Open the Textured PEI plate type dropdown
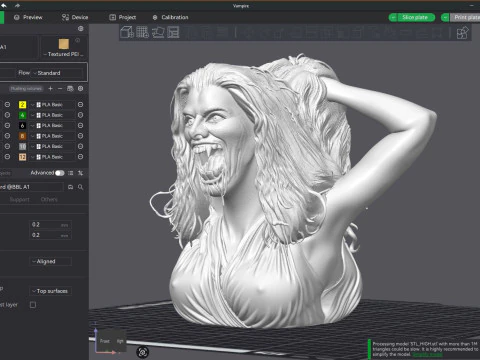Viewport: 480px width, 360px height. 64,54
